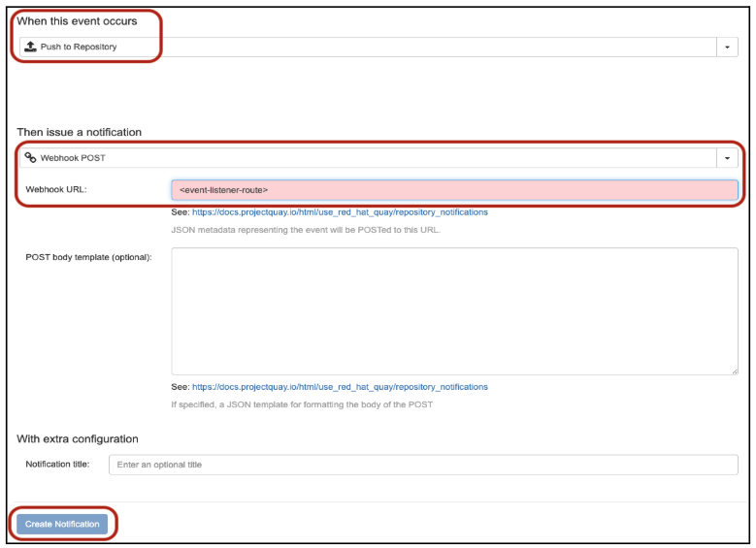Click the 'JSON metadata representing the event' hint
This screenshot has height=548, width=756.
(306, 230)
